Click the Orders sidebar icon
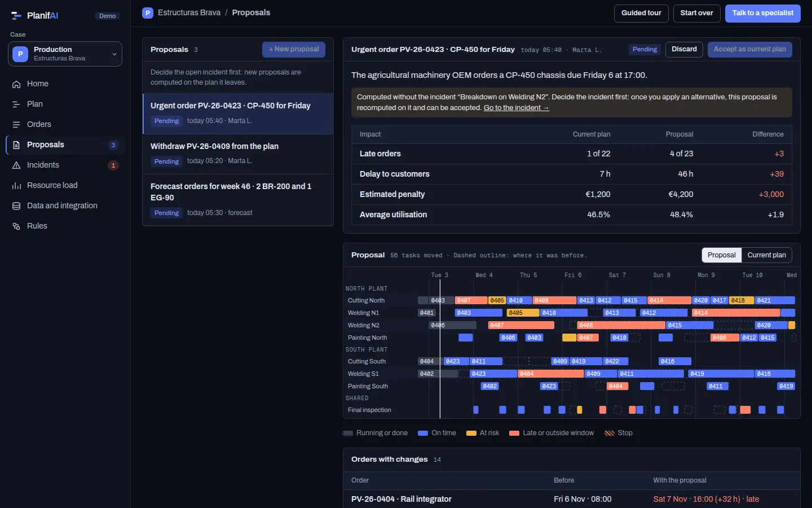This screenshot has width=812, height=508. click(x=16, y=125)
